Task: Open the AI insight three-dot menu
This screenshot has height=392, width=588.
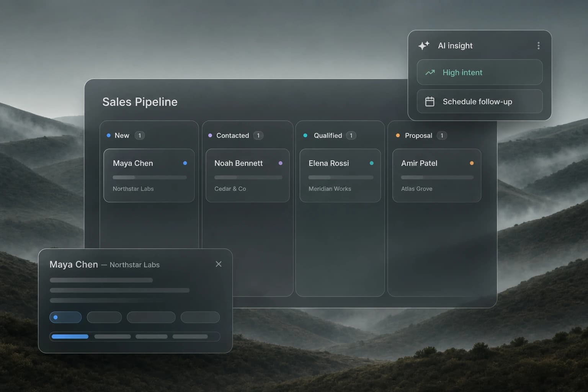Action: pyautogui.click(x=539, y=46)
